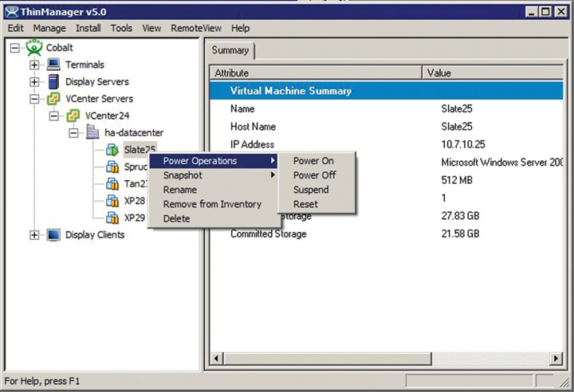574x392 pixels.
Task: Click the Display Clients monitor icon
Action: 53,234
